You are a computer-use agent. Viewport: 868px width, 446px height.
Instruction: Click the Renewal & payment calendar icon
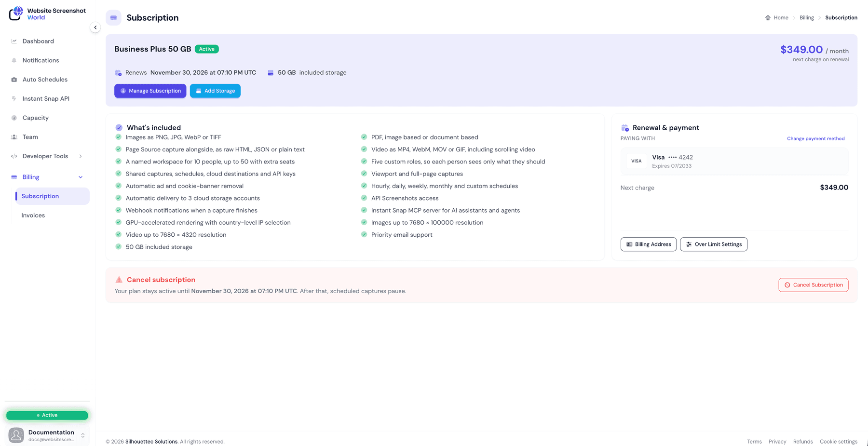(x=625, y=128)
